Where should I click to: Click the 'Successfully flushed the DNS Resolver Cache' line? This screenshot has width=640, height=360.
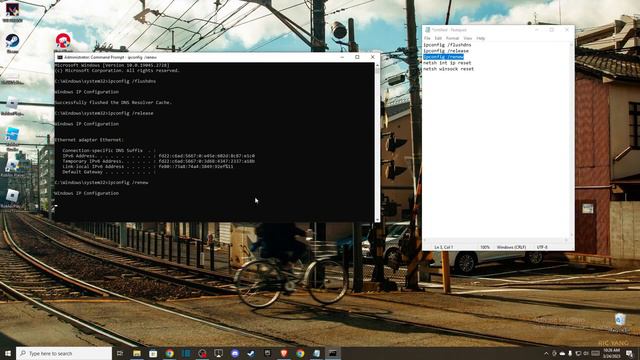coord(113,102)
